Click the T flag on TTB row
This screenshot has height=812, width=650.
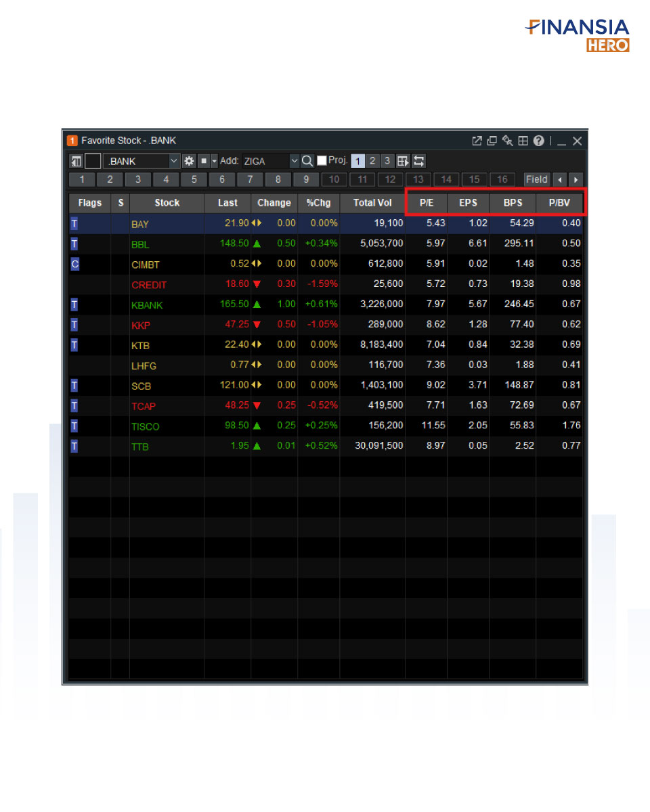74,446
